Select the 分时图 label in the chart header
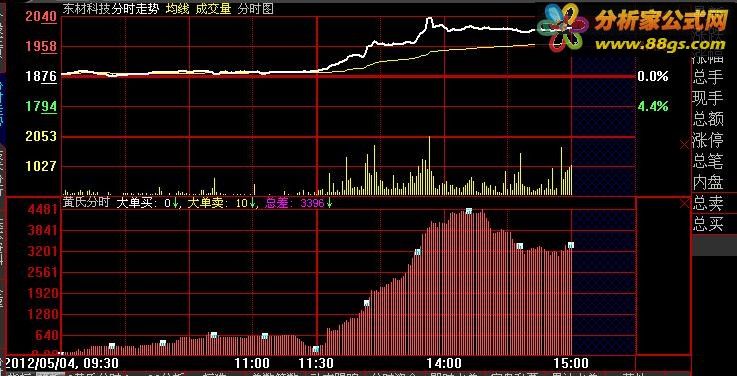Screen dimensions: 737x376 (255, 9)
